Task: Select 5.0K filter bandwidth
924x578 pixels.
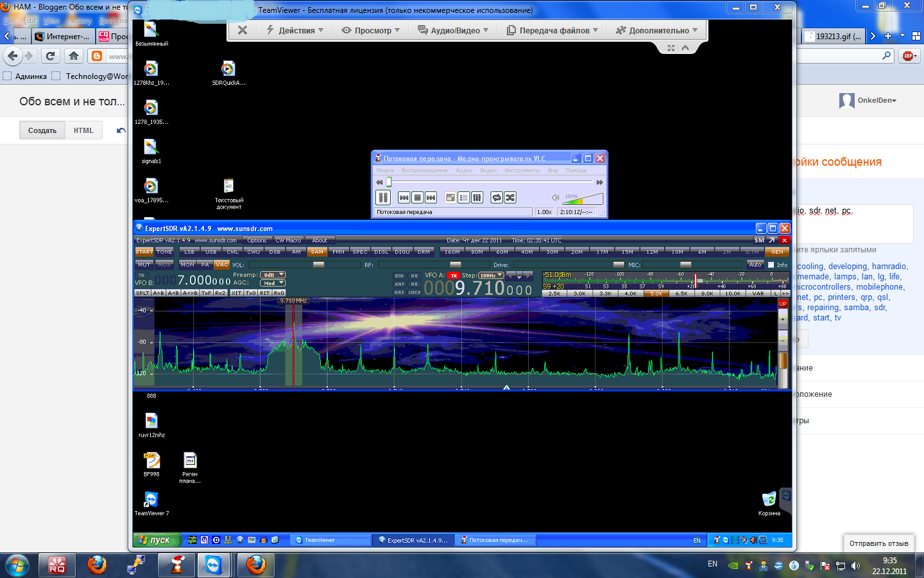Action: tap(656, 293)
